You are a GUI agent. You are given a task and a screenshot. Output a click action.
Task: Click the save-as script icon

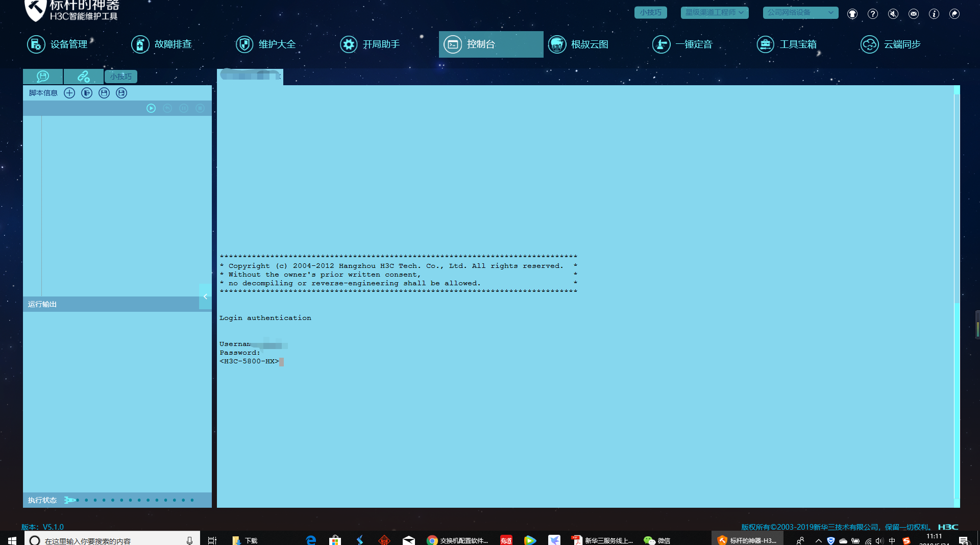[121, 93]
